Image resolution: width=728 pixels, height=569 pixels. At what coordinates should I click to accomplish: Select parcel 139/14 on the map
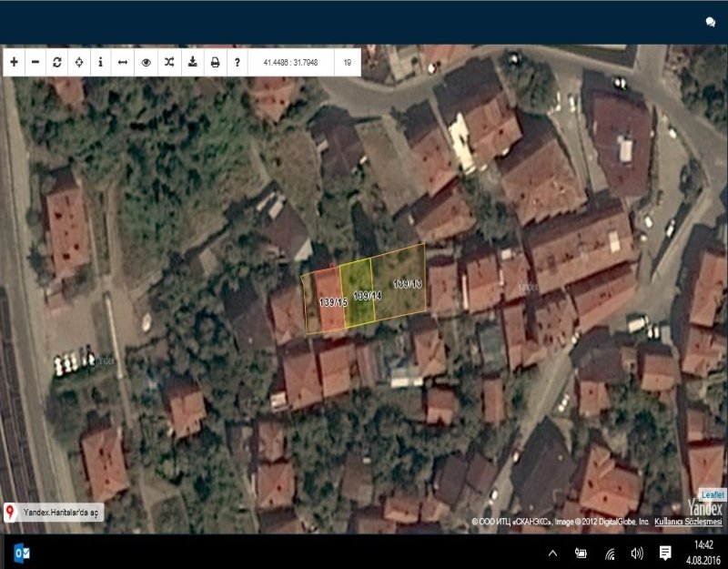click(365, 296)
